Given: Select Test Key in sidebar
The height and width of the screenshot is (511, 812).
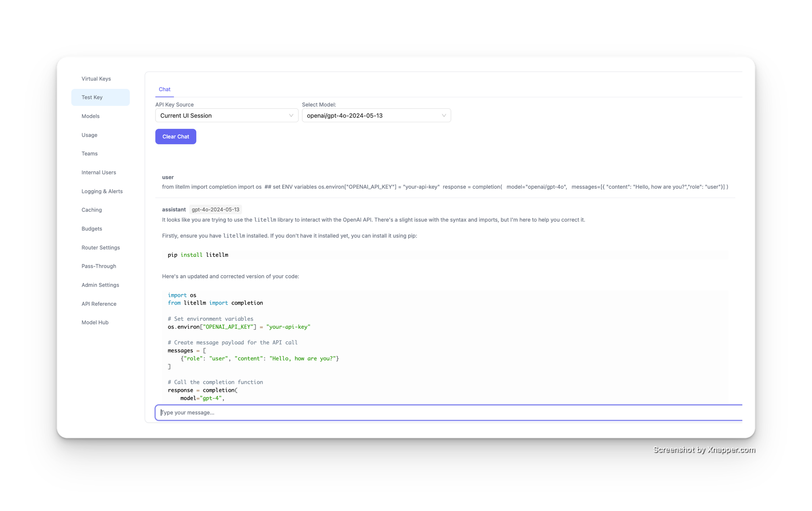Looking at the screenshot, I should click(x=92, y=97).
